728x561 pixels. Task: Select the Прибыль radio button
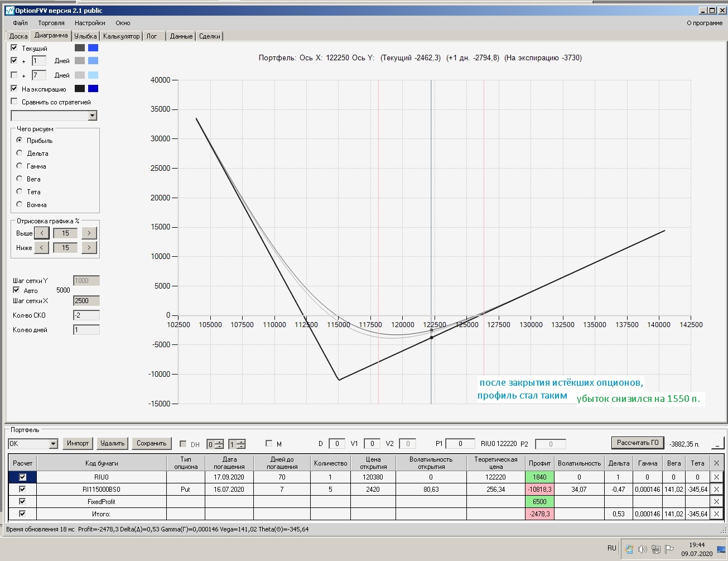click(20, 140)
